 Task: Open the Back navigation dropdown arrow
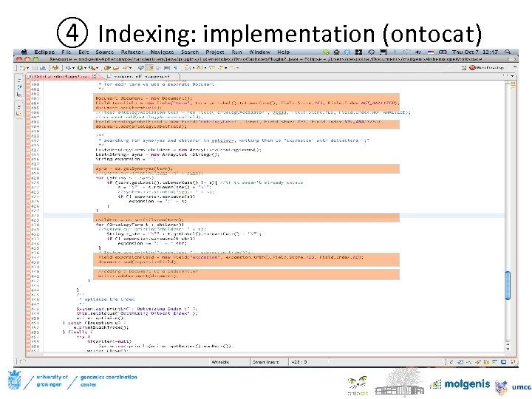point(225,68)
